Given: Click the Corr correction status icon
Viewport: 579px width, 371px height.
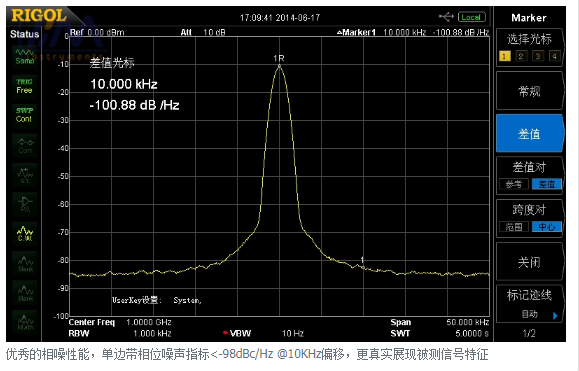Looking at the screenshot, I should (x=25, y=146).
